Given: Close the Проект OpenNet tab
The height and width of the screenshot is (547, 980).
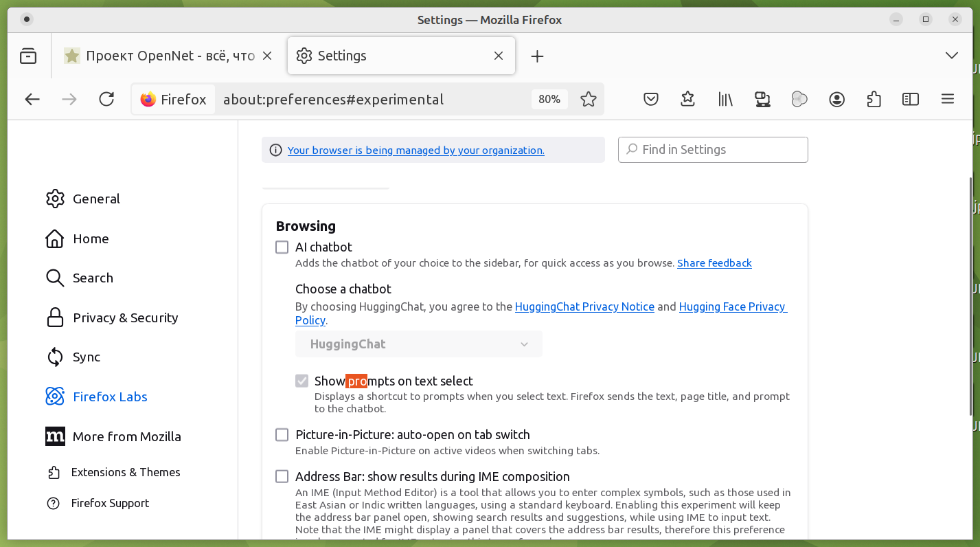Looking at the screenshot, I should click(268, 56).
